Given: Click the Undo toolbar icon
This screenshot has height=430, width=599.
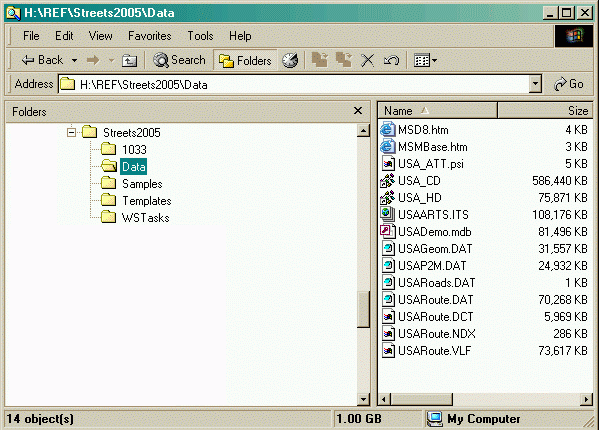Looking at the screenshot, I should tap(392, 60).
